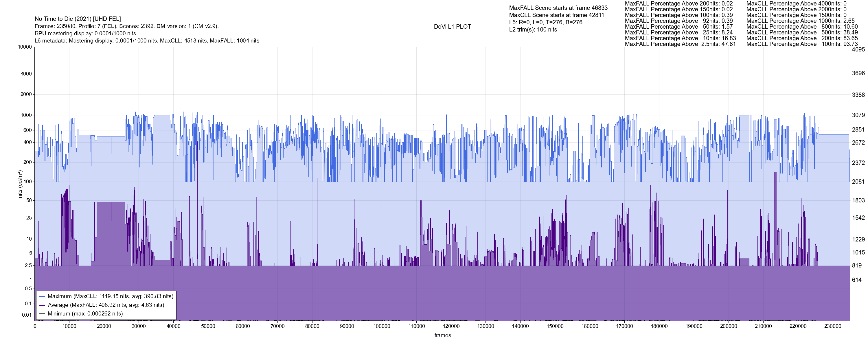Viewport: 868px width, 347px height.
Task: Click the 10000 nits y-axis tick label
Action: (25, 47)
